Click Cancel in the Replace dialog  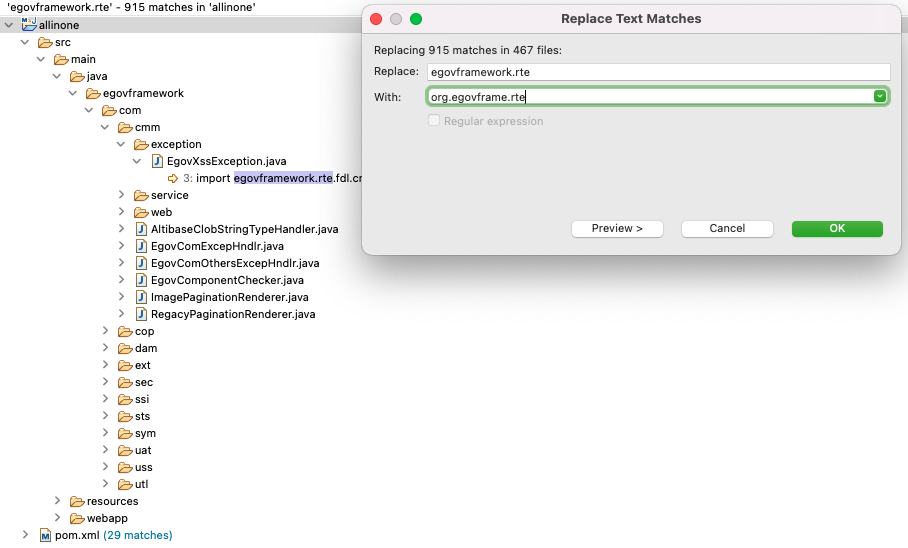(x=727, y=228)
